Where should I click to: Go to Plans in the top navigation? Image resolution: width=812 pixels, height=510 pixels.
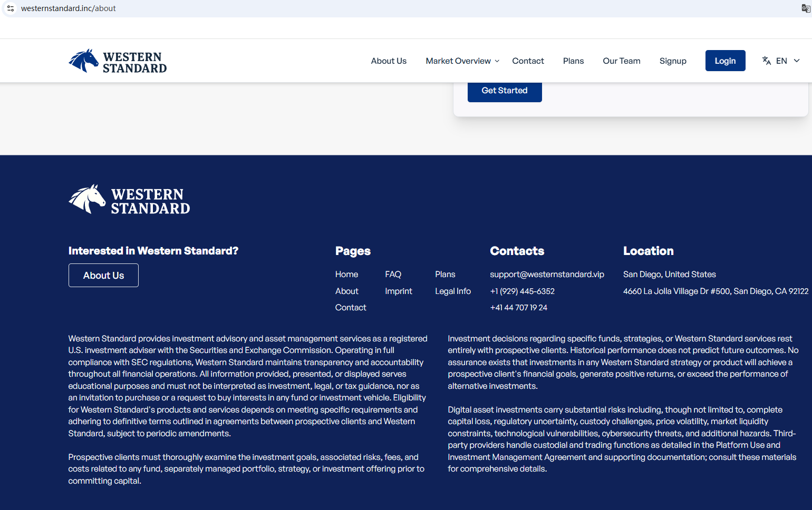click(573, 61)
